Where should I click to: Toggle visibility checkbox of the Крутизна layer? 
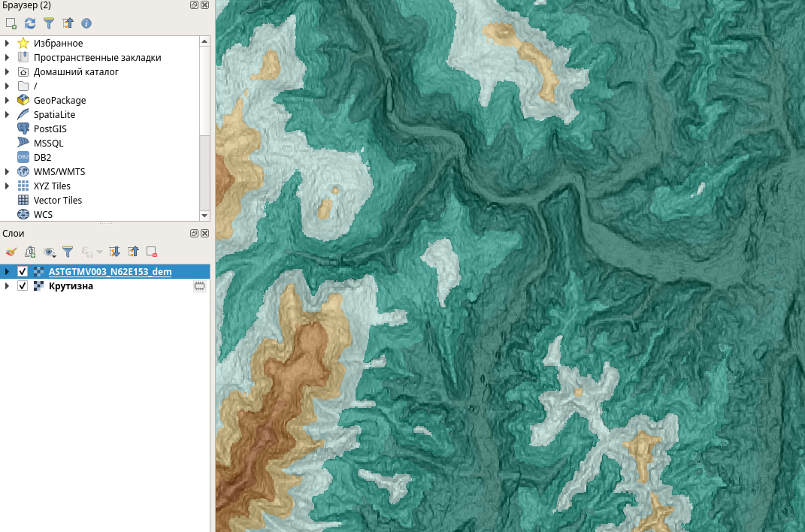pyautogui.click(x=23, y=286)
